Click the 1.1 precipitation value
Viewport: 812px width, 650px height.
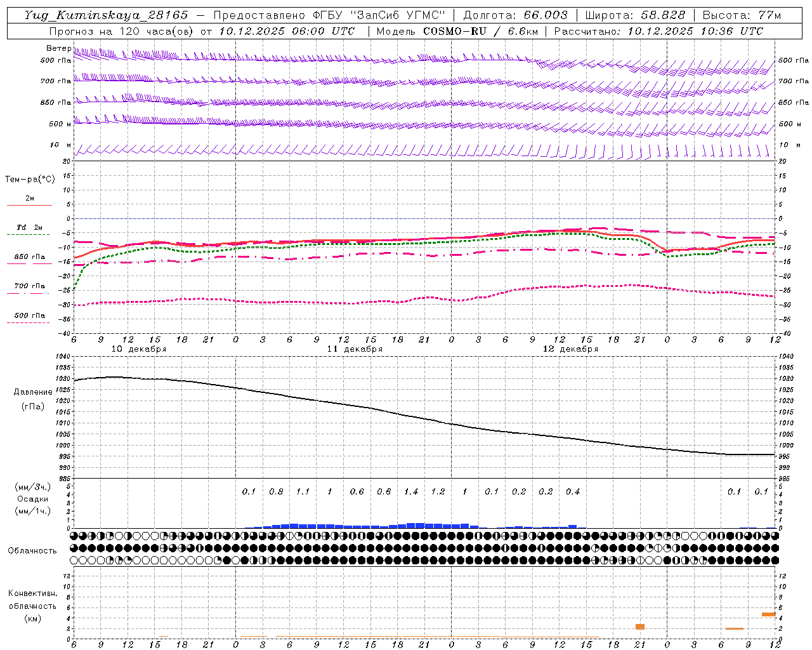(x=303, y=491)
